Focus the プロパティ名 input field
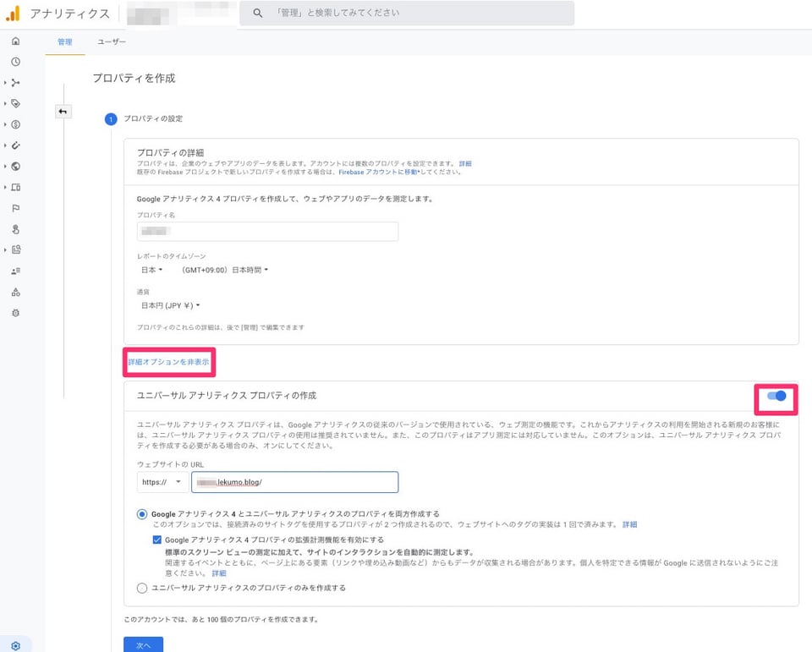The width and height of the screenshot is (812, 652). coord(268,232)
